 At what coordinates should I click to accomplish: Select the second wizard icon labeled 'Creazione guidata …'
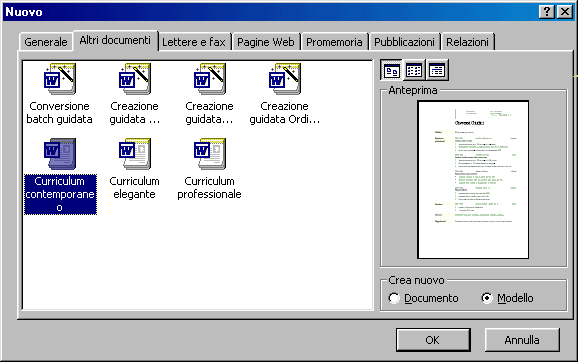(x=135, y=79)
